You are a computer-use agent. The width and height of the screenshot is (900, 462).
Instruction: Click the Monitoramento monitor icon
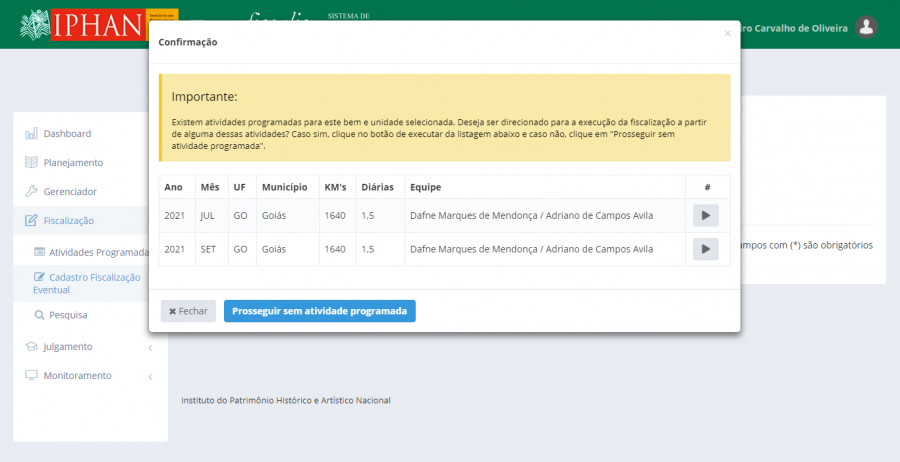pos(31,376)
